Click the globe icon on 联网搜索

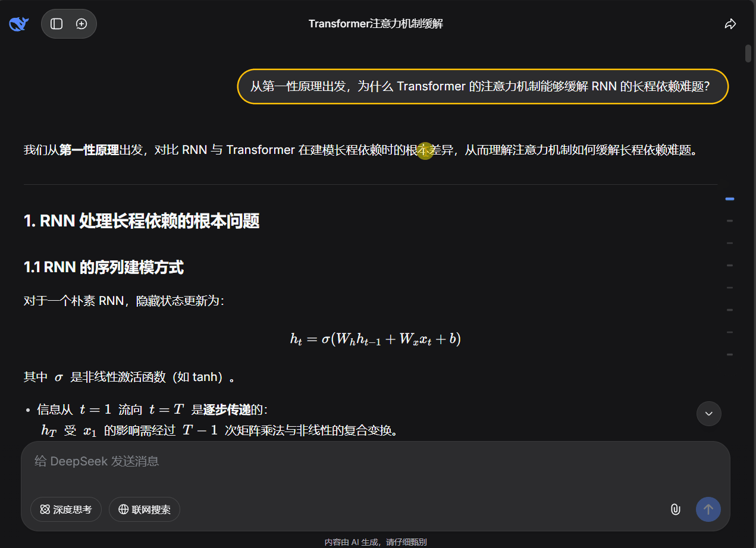(x=123, y=509)
